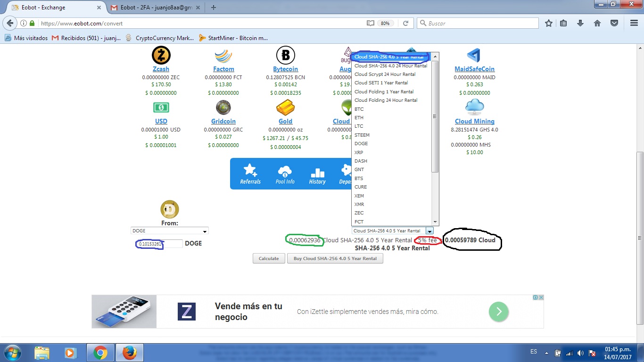This screenshot has height=362, width=644.
Task: Open StartMiner bookmark
Action: click(233, 38)
